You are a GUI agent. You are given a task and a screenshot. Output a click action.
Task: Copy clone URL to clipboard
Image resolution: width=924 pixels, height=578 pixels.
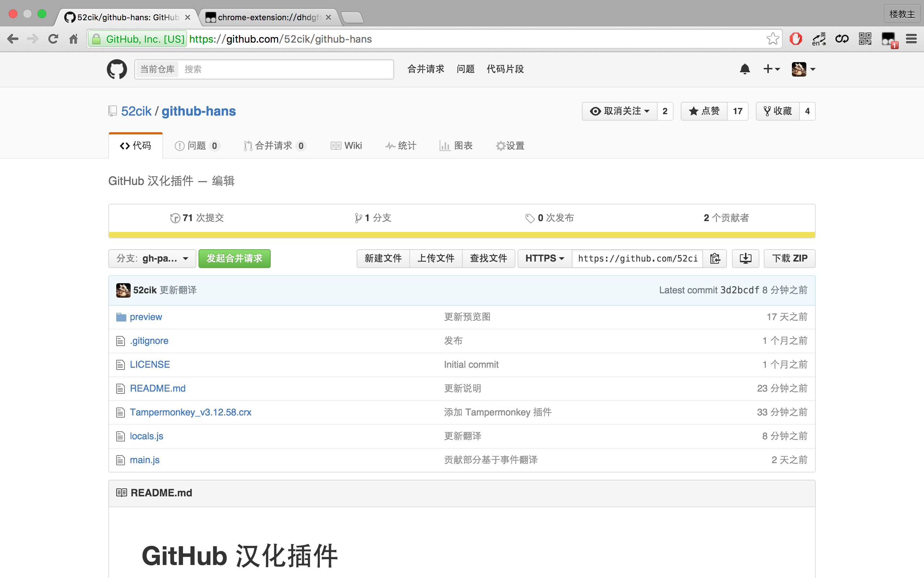[x=715, y=259]
